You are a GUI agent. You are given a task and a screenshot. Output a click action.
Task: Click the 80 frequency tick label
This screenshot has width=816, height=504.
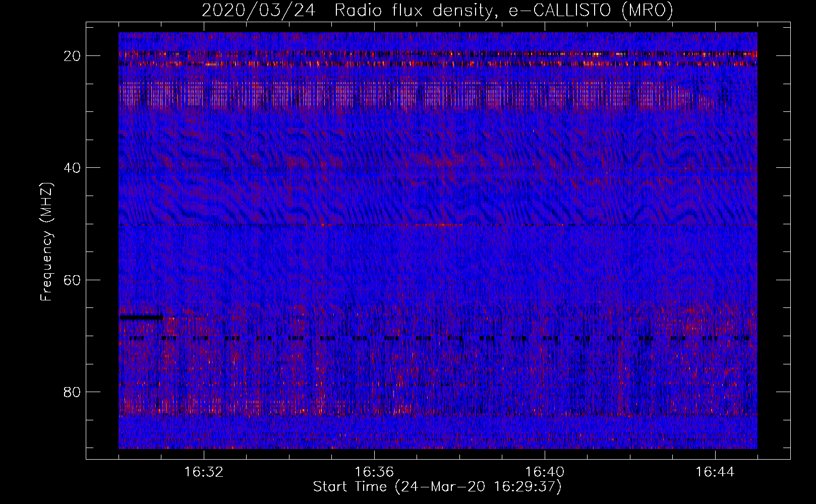click(x=73, y=392)
